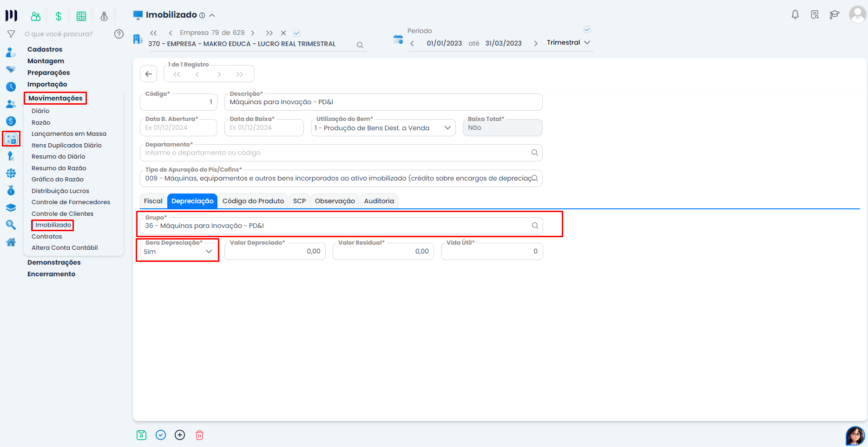Open Lançamentos em Massa in the sidebar

69,134
